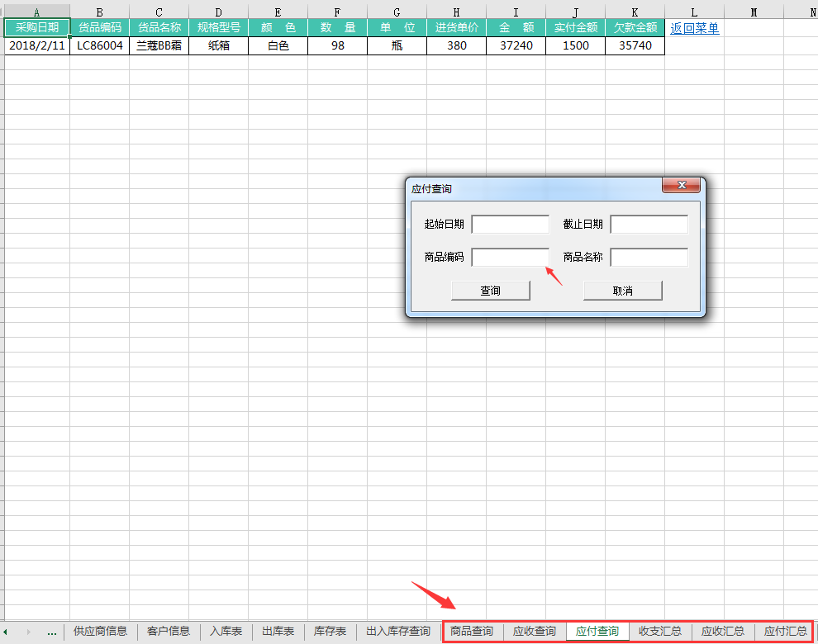Click the 查询 button in the dialog
This screenshot has height=644, width=818.
(x=490, y=291)
